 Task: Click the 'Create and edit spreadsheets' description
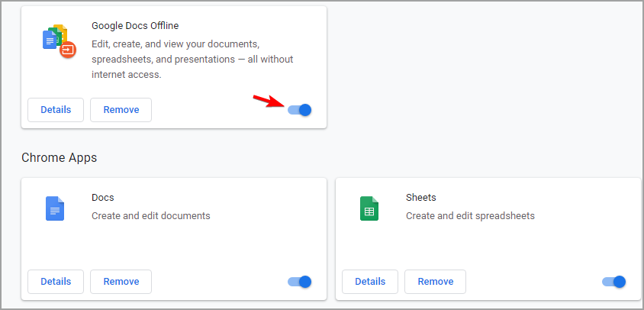tap(470, 215)
